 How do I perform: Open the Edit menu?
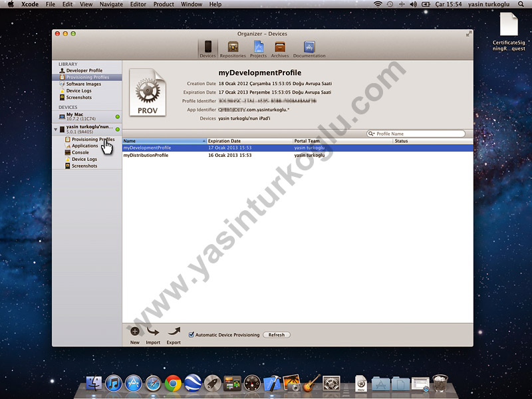pos(68,5)
